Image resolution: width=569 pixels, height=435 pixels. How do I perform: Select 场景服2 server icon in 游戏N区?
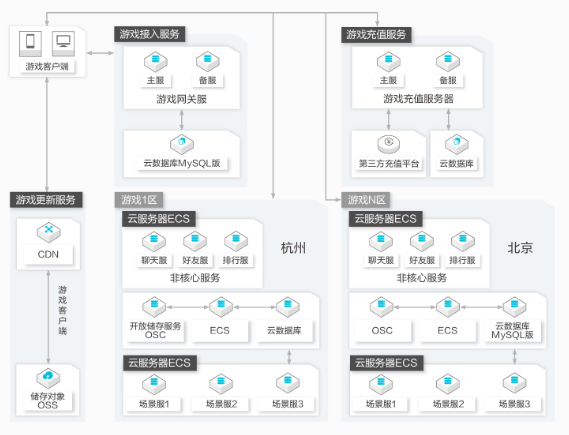[448, 384]
